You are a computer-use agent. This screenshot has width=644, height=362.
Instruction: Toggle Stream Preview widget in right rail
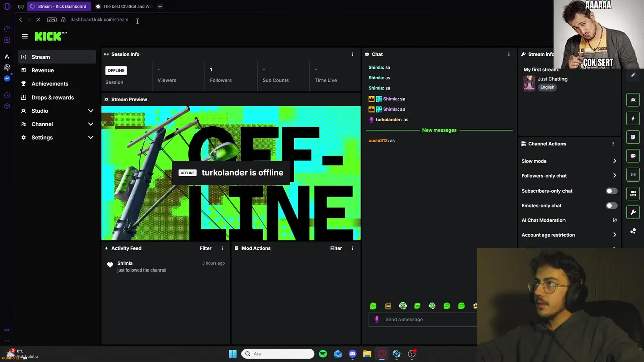(633, 100)
